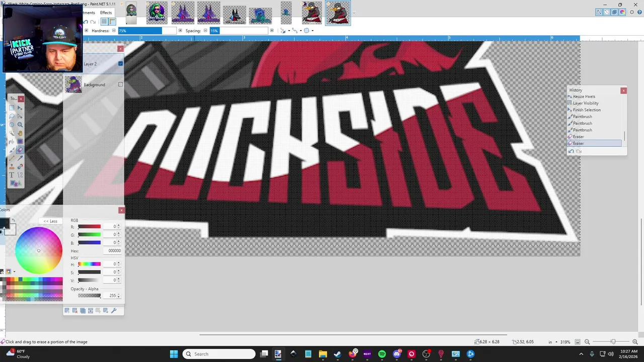Select the Text tool
This screenshot has width=644, height=362.
12,175
